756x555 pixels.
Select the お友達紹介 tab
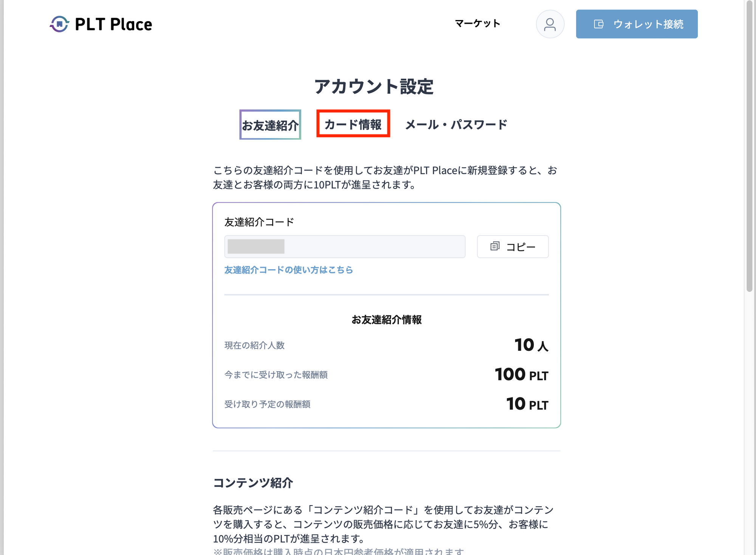(270, 125)
